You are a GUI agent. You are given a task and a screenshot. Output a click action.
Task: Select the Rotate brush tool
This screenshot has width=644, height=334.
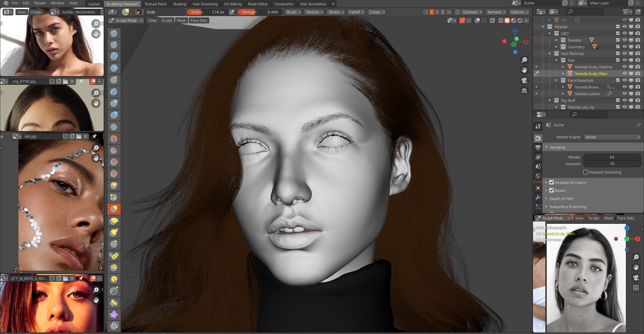[114, 279]
